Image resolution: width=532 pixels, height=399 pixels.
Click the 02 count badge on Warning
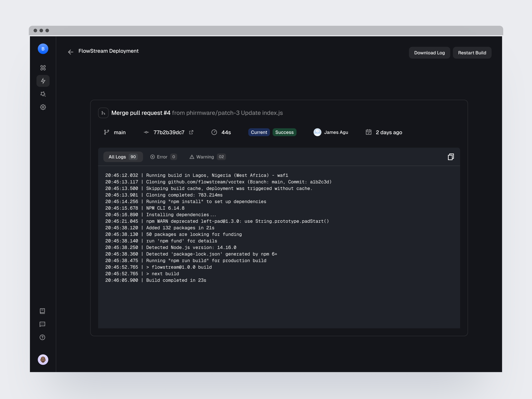click(x=221, y=157)
